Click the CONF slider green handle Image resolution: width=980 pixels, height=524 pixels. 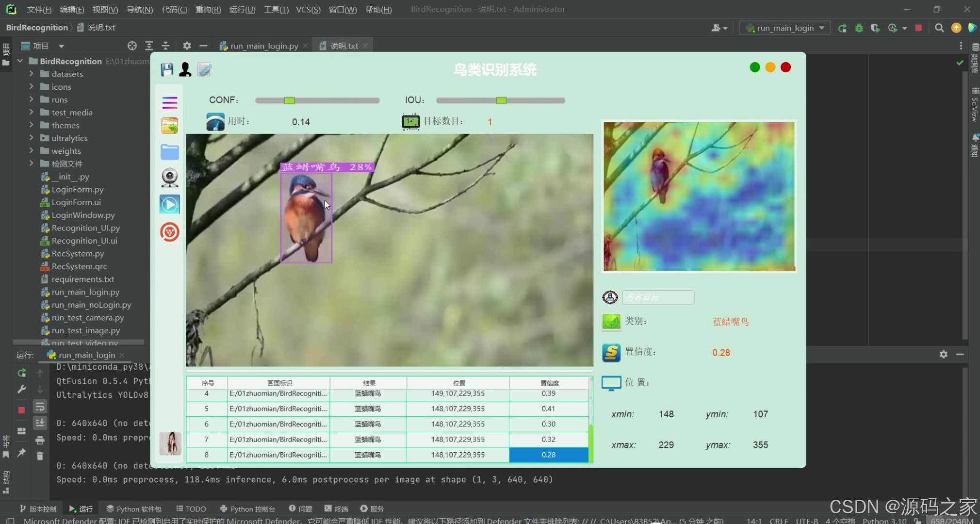point(290,100)
